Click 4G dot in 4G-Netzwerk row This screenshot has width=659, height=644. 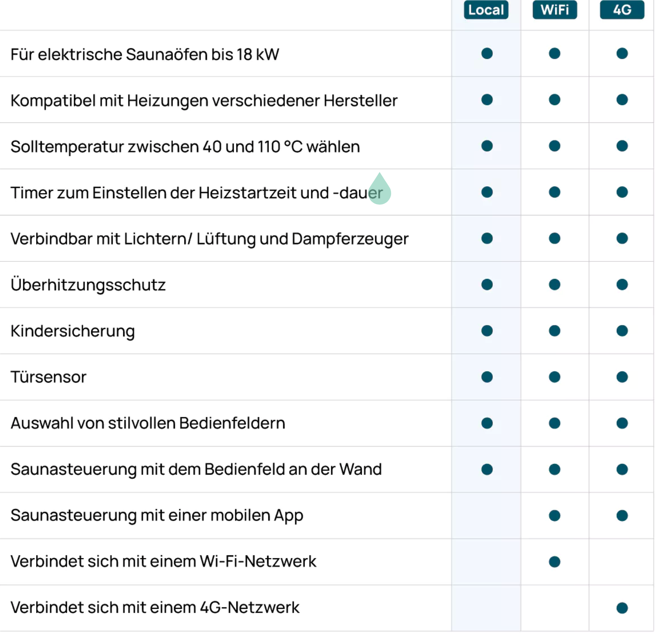622,608
